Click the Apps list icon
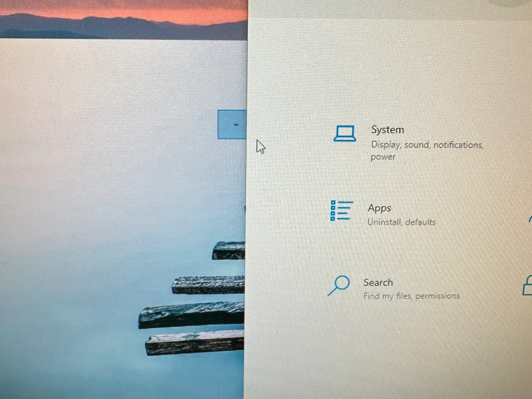Viewport: 532px width, 399px height. point(342,211)
